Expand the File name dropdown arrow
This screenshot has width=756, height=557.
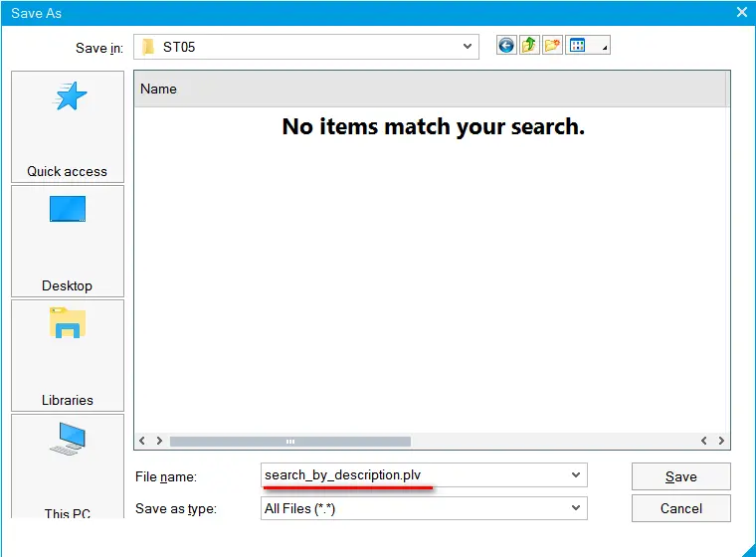click(x=576, y=475)
